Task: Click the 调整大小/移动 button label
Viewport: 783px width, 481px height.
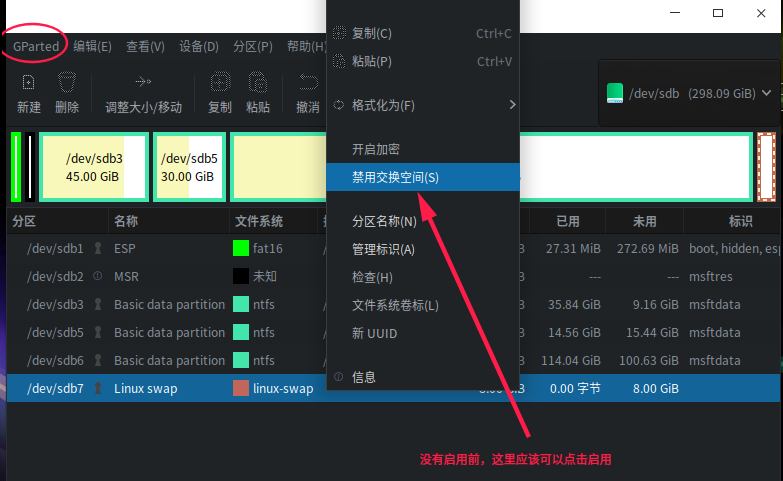Action: point(144,107)
